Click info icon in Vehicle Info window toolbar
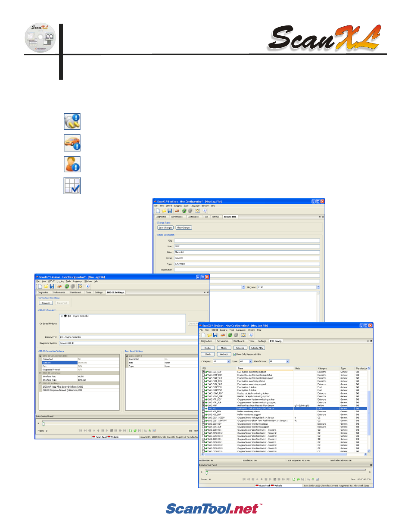 click(205, 211)
